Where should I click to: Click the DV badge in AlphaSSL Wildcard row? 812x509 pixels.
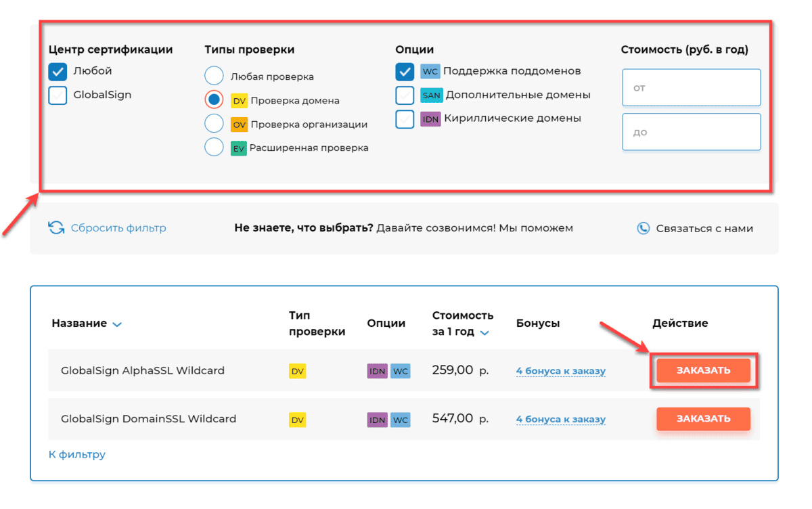[x=297, y=371]
